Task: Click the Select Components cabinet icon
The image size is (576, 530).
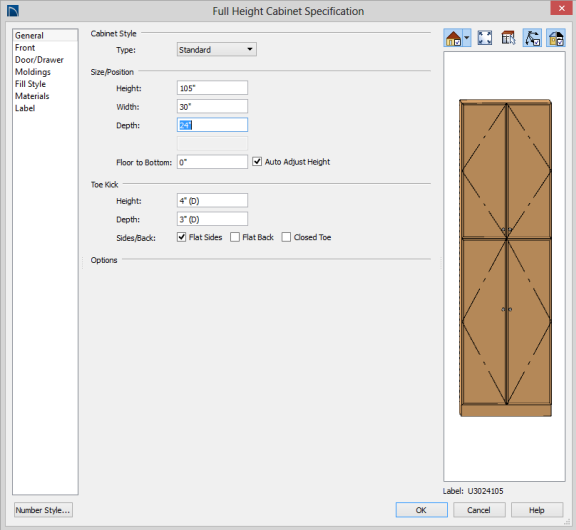Action: 508,38
